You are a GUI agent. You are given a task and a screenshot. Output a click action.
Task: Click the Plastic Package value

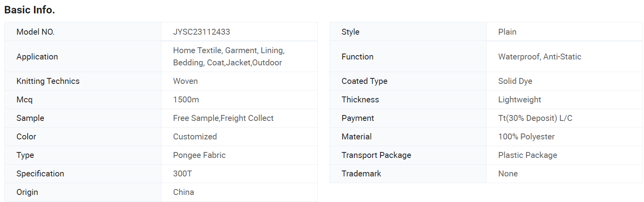528,155
